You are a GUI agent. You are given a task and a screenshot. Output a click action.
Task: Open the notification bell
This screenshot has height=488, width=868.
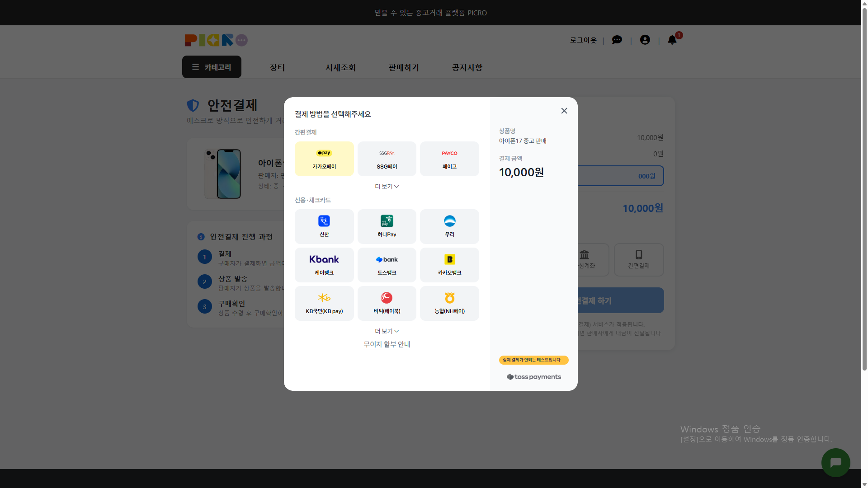pyautogui.click(x=672, y=40)
